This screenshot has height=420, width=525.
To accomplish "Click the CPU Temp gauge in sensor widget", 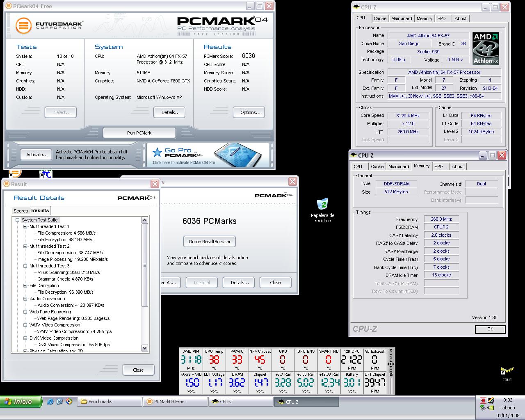I will click(214, 360).
